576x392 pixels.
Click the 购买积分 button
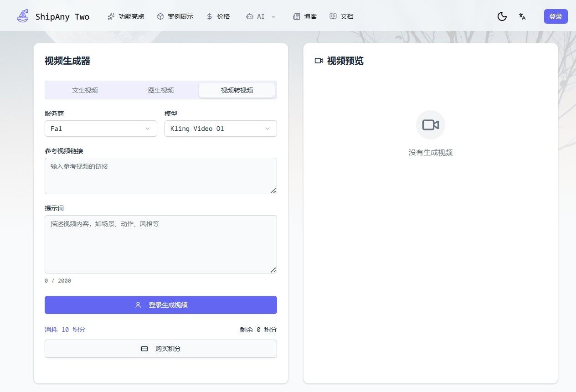161,349
